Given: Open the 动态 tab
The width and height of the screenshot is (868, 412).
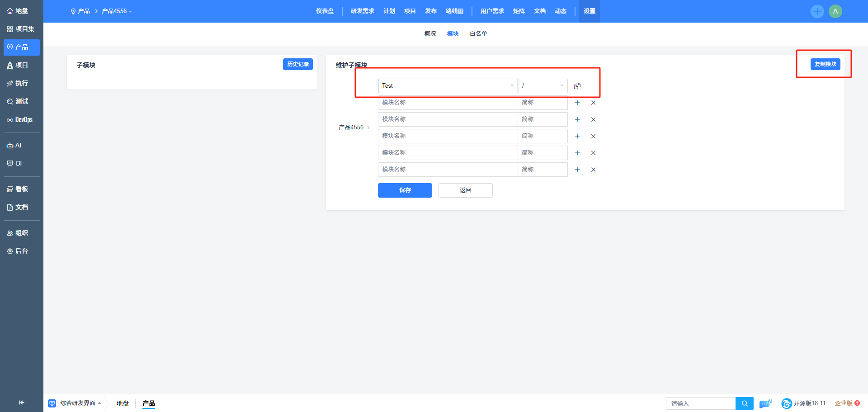Looking at the screenshot, I should [561, 11].
